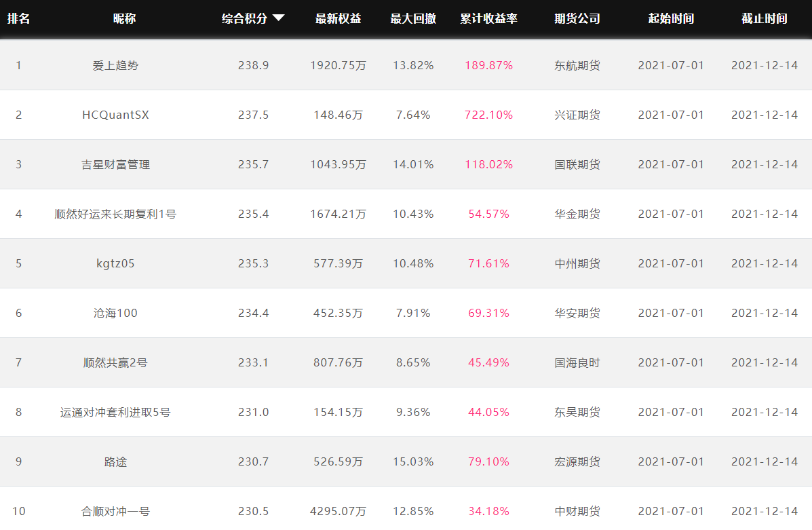Click equity value 148.46万
Viewport: 812px width, 530px height.
point(338,115)
